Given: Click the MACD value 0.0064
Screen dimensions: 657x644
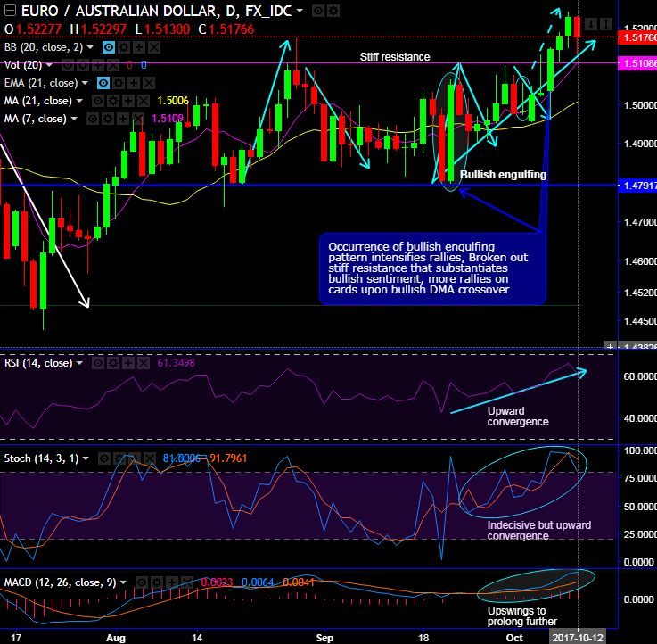Looking at the screenshot, I should (x=258, y=582).
